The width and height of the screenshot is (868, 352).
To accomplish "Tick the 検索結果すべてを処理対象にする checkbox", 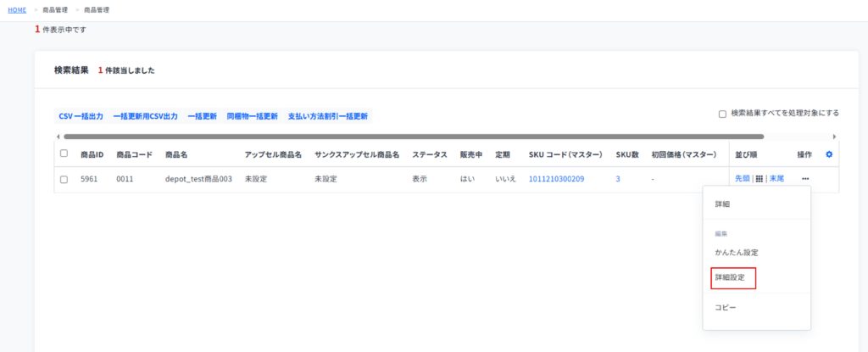I will (722, 114).
